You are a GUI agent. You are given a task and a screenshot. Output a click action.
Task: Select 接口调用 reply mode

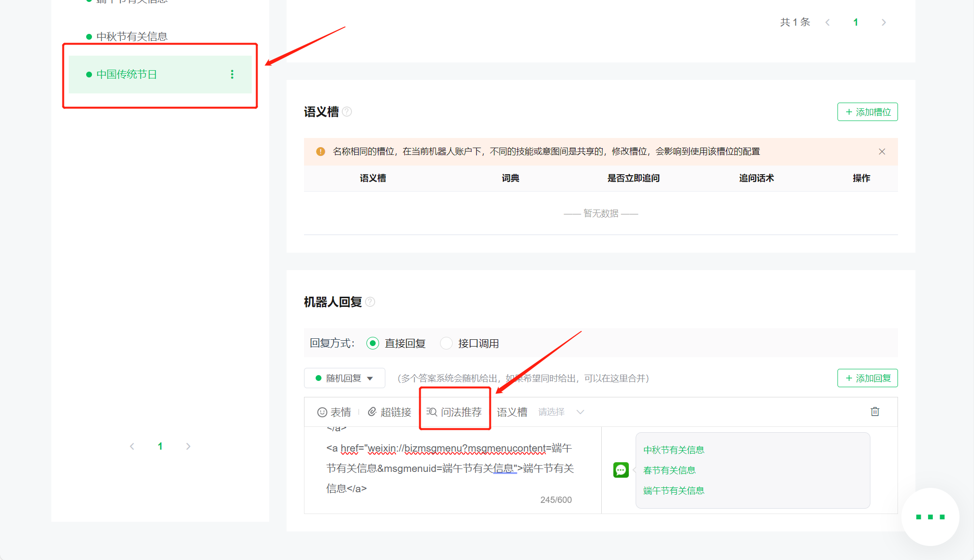pyautogui.click(x=446, y=343)
